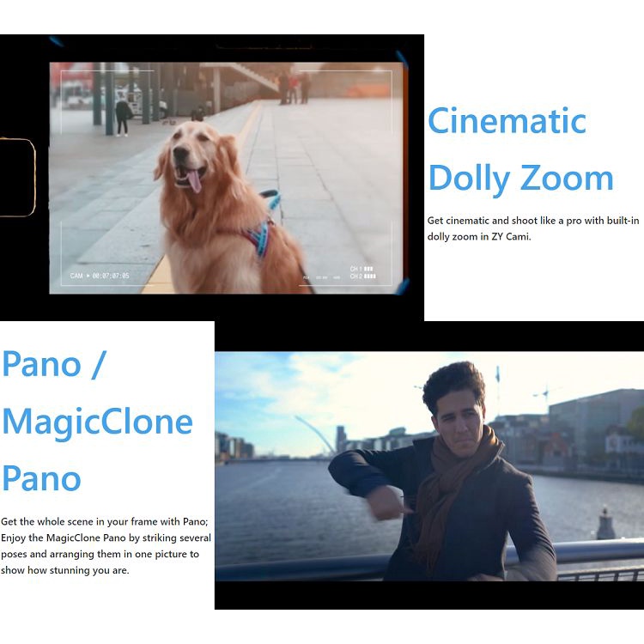Select the "Cinematic" heading text
The width and height of the screenshot is (644, 644).
tap(507, 120)
